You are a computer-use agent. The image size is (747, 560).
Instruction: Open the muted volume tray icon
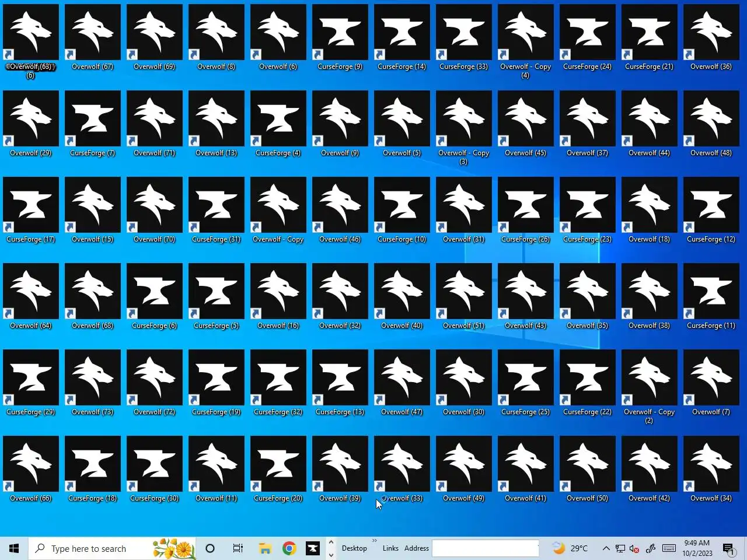(x=635, y=548)
